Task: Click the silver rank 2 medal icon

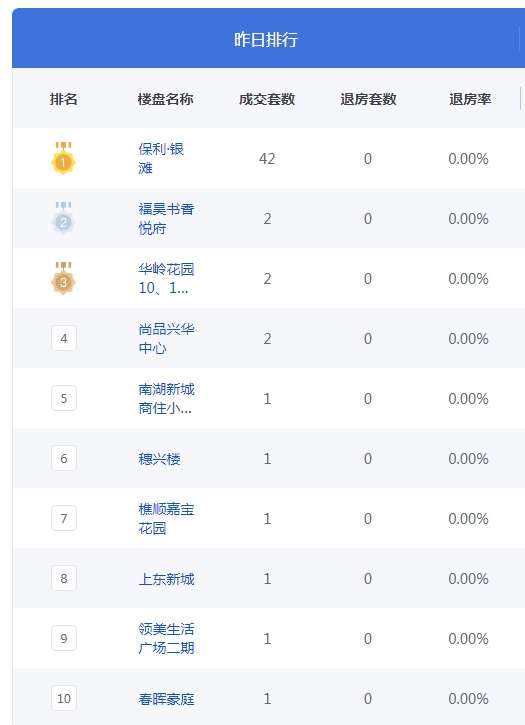Action: (63, 218)
